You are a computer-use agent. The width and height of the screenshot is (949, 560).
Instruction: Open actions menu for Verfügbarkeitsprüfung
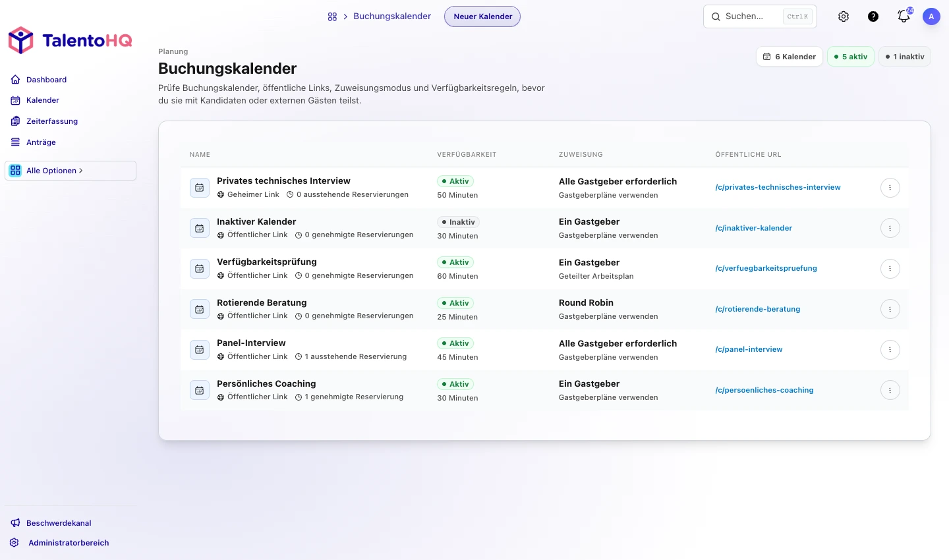pos(890,269)
